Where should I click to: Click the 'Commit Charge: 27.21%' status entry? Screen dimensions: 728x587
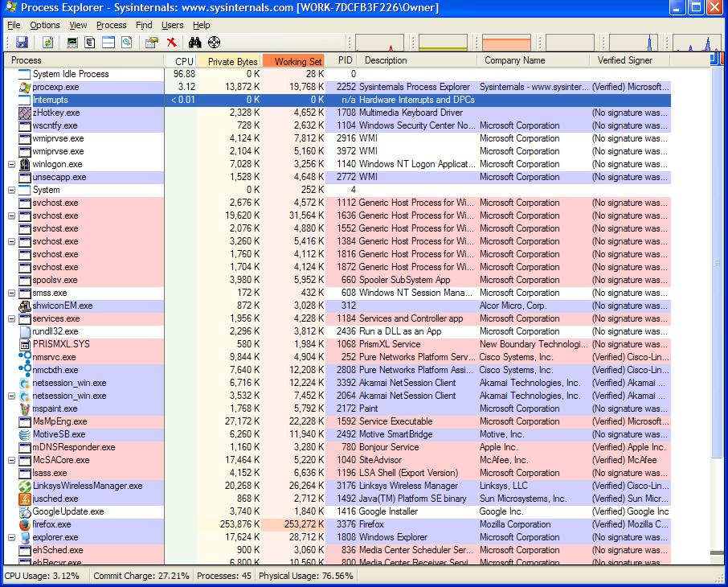click(x=141, y=576)
